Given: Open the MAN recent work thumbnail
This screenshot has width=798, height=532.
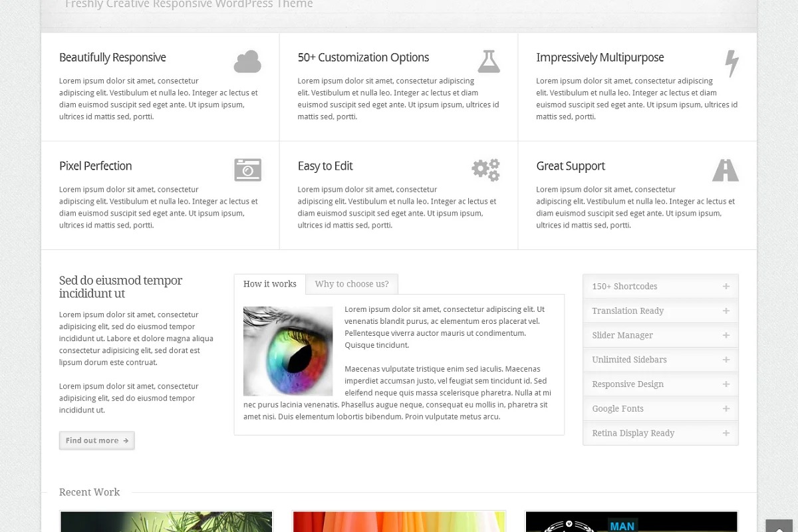Looking at the screenshot, I should coord(631,522).
